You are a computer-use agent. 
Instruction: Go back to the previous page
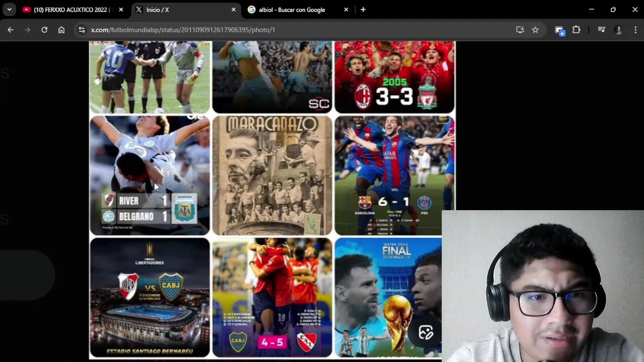(11, 30)
